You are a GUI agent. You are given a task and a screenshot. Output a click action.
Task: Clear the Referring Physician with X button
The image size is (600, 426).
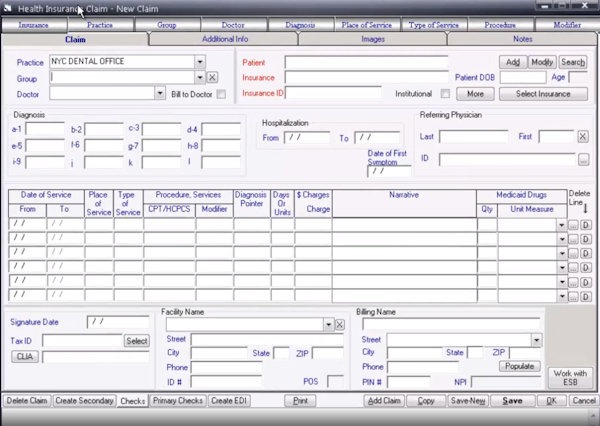(x=583, y=136)
